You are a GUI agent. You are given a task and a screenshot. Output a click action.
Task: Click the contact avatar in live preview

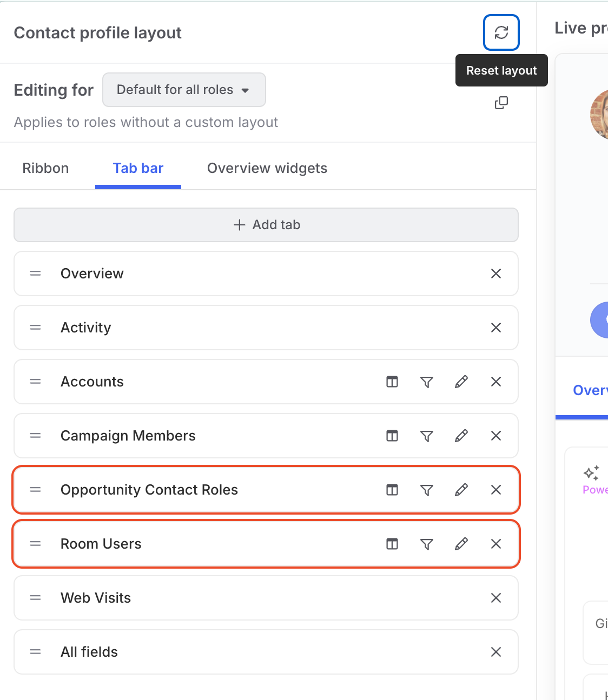pyautogui.click(x=599, y=115)
